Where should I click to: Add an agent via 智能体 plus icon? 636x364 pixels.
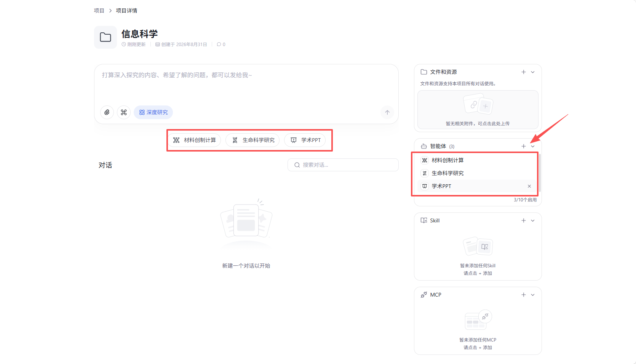[524, 146]
